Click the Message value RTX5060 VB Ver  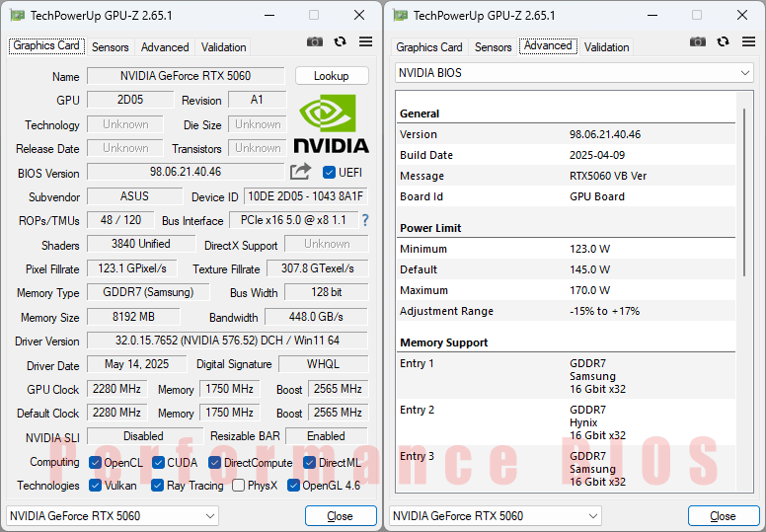[x=608, y=176]
